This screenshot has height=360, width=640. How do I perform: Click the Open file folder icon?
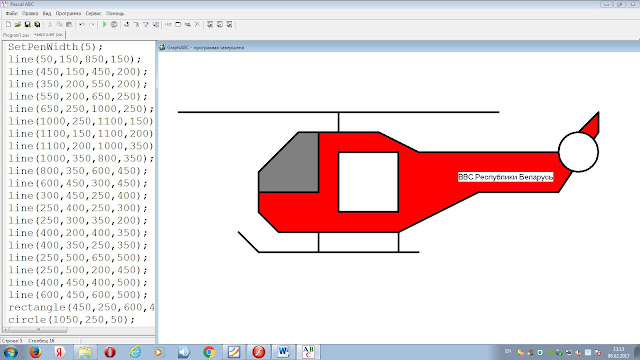tap(18, 24)
